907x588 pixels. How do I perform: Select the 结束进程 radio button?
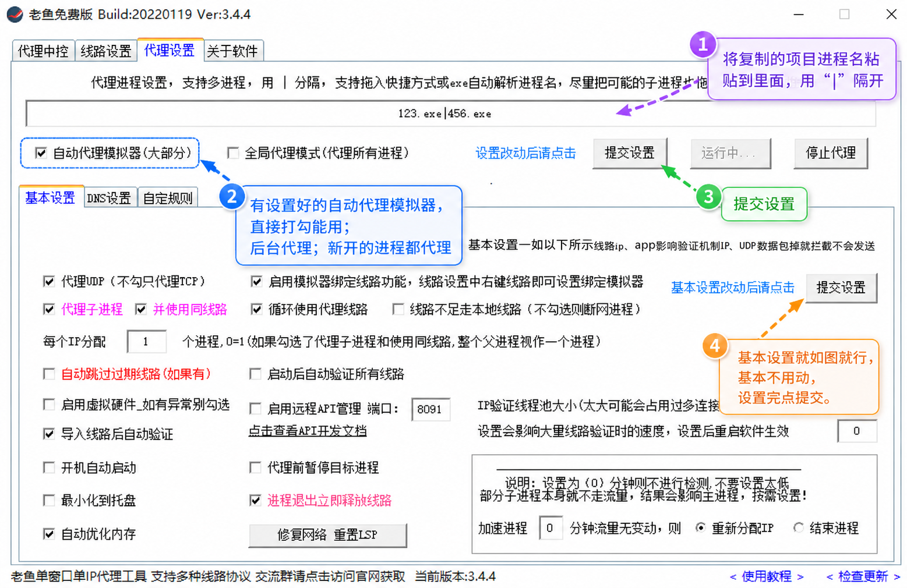[799, 528]
